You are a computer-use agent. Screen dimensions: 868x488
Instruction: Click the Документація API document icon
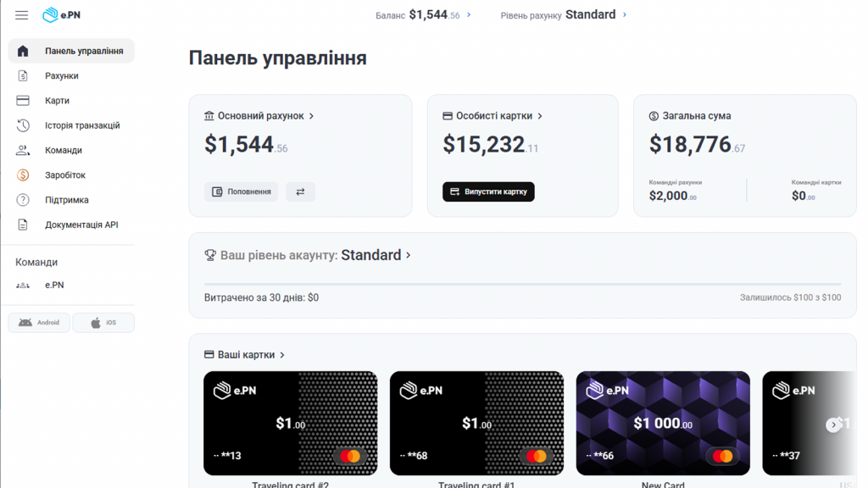(x=23, y=225)
